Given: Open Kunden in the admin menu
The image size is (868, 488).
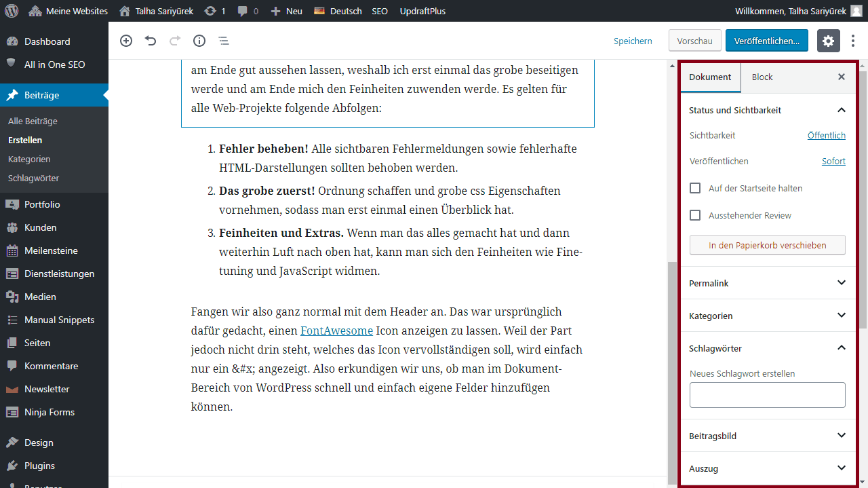Looking at the screenshot, I should coord(54,227).
